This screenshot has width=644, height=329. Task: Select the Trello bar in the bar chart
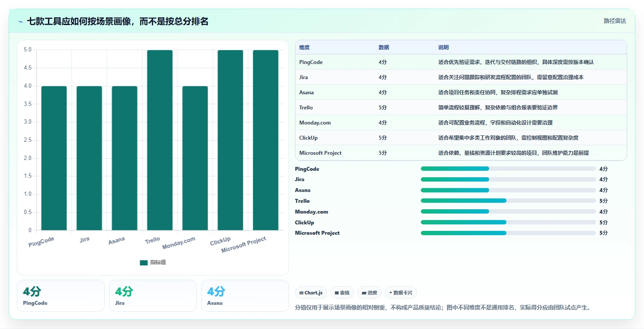pos(160,140)
